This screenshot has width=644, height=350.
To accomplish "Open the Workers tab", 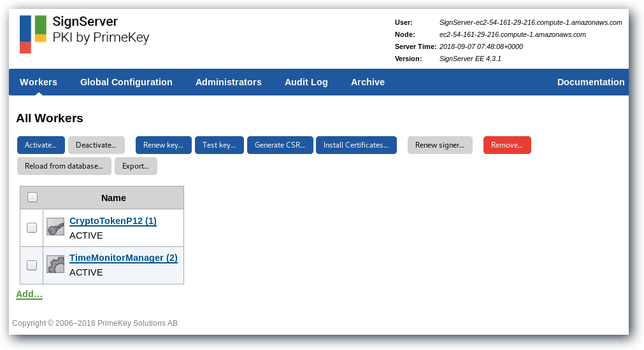I will pos(38,82).
